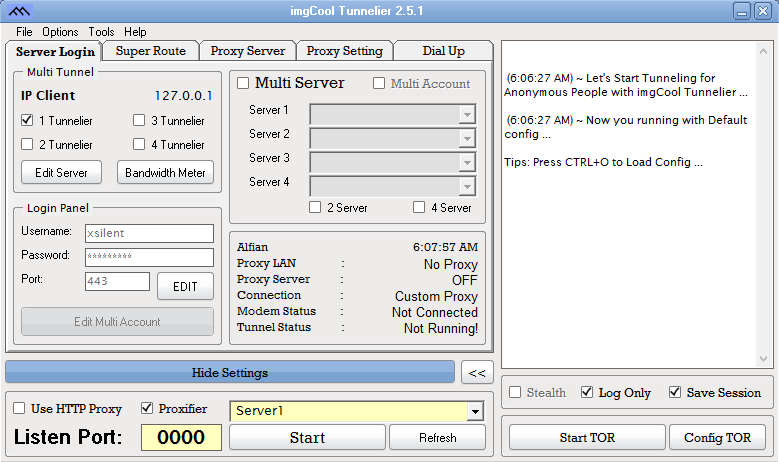
Task: Switch to the Dial Up tab
Action: [443, 51]
